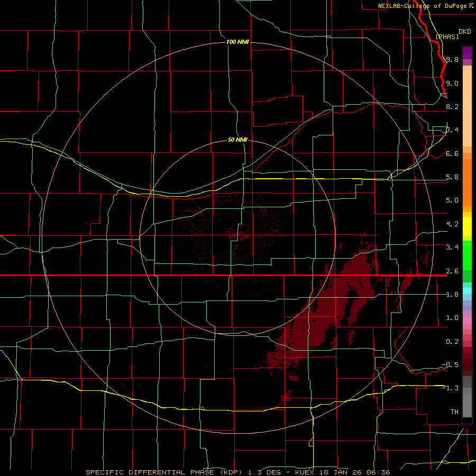Pick the bright yellow color scale segment
Viewport: 476px width, 476px height.
pyautogui.click(x=467, y=226)
